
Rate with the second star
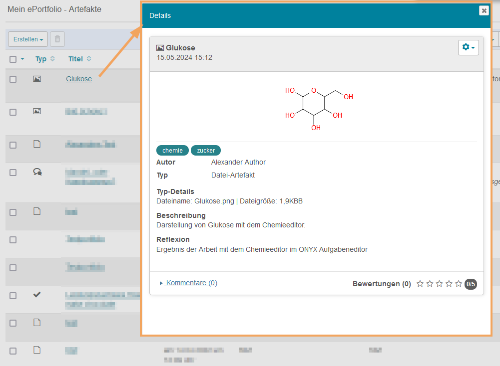point(430,284)
